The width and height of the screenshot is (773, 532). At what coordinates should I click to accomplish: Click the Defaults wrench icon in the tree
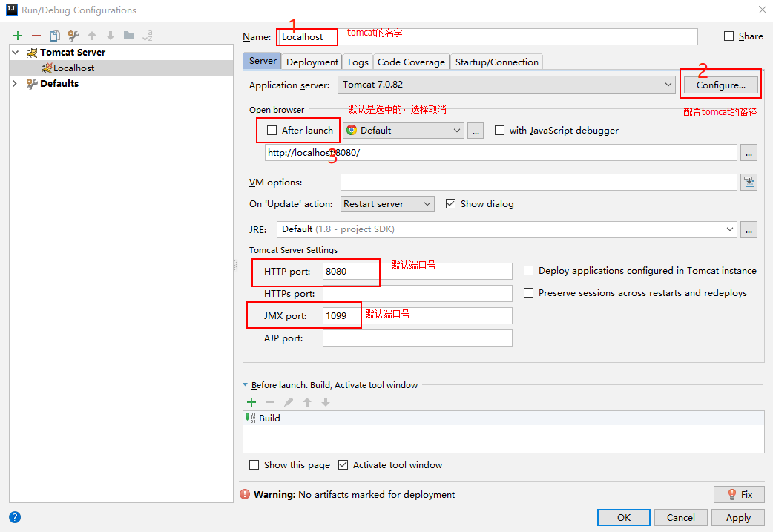tap(32, 84)
